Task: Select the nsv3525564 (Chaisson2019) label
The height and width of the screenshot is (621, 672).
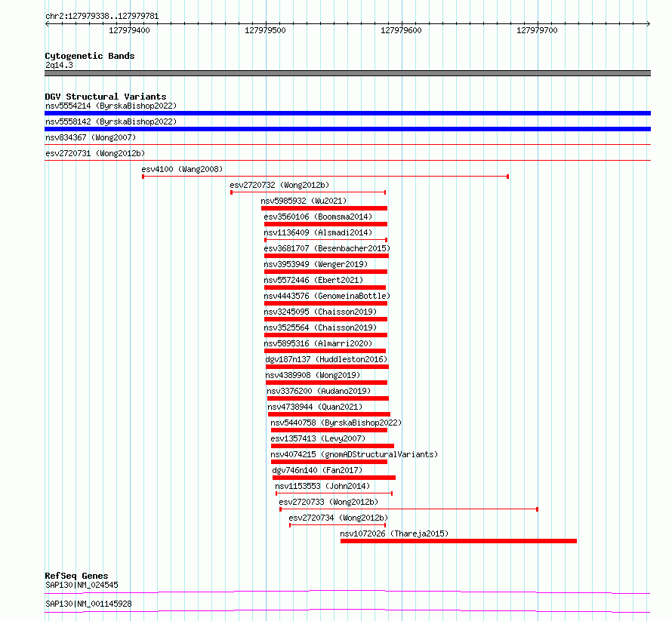Action: pos(321,327)
